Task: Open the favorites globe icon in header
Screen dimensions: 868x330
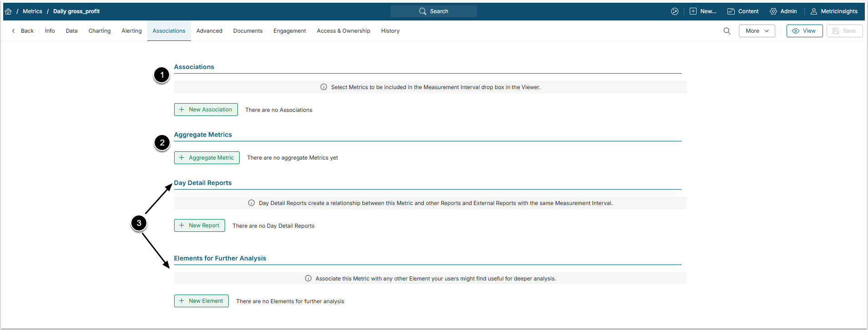Action: coord(675,11)
